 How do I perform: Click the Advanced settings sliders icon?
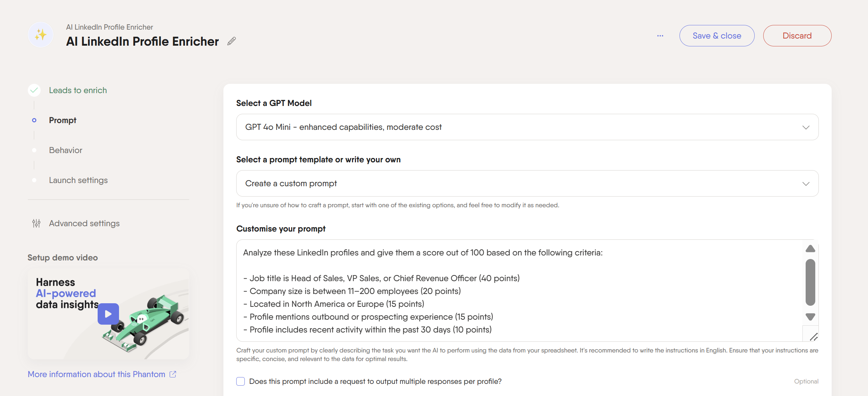tap(36, 223)
